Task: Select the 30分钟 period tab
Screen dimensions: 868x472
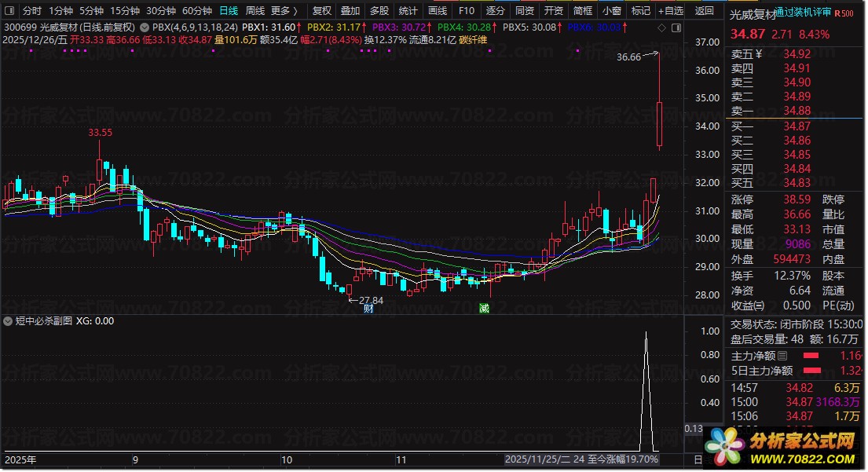Action: click(x=161, y=10)
